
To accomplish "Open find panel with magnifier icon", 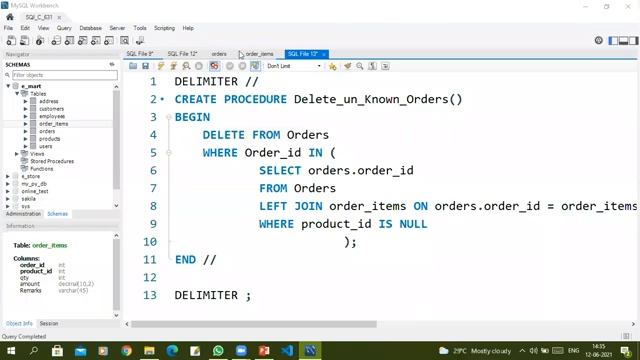I will point(360,66).
